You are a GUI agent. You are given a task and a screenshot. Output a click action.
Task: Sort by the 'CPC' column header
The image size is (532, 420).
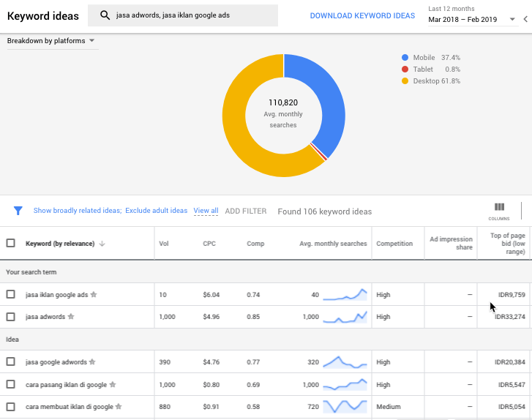tap(209, 244)
